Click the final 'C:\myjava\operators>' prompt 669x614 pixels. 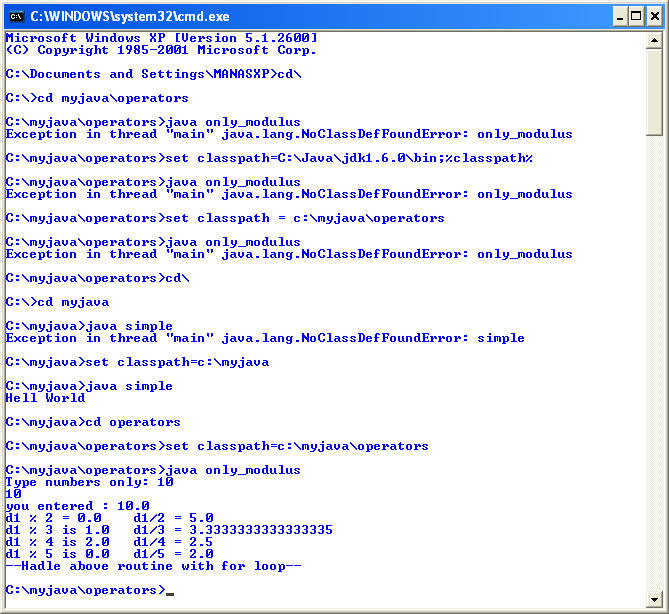click(x=85, y=590)
